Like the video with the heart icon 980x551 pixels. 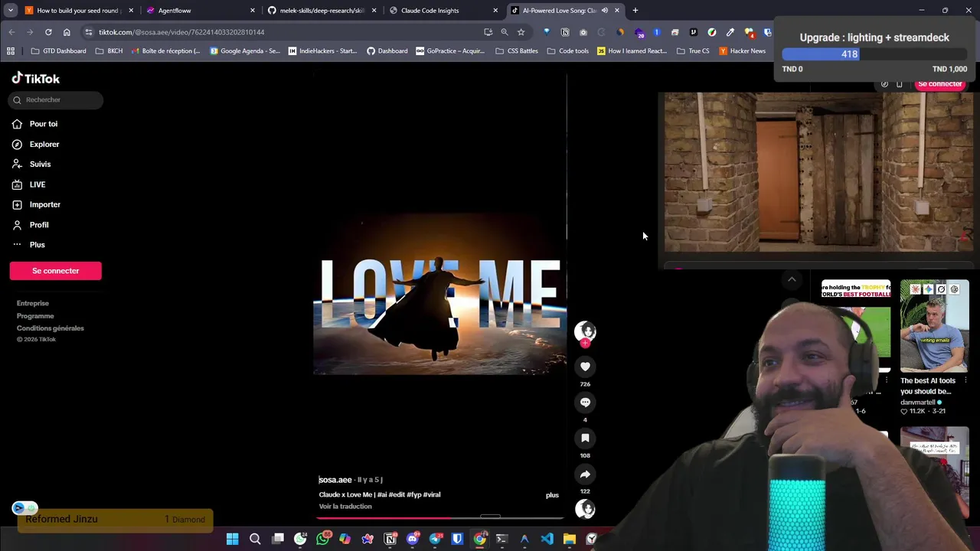(x=585, y=367)
